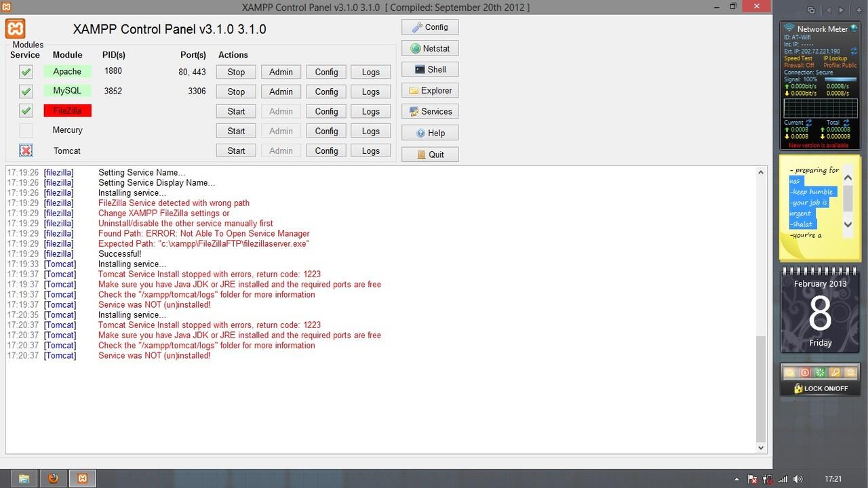Open FileZilla Logs dropdown
Screen dimensions: 868x488
pyautogui.click(x=370, y=111)
